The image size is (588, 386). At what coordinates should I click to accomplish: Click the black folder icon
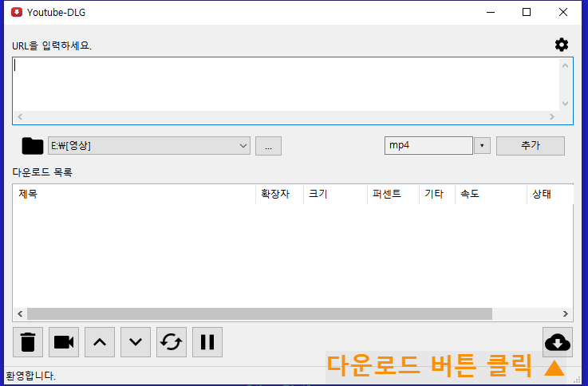pyautogui.click(x=33, y=146)
